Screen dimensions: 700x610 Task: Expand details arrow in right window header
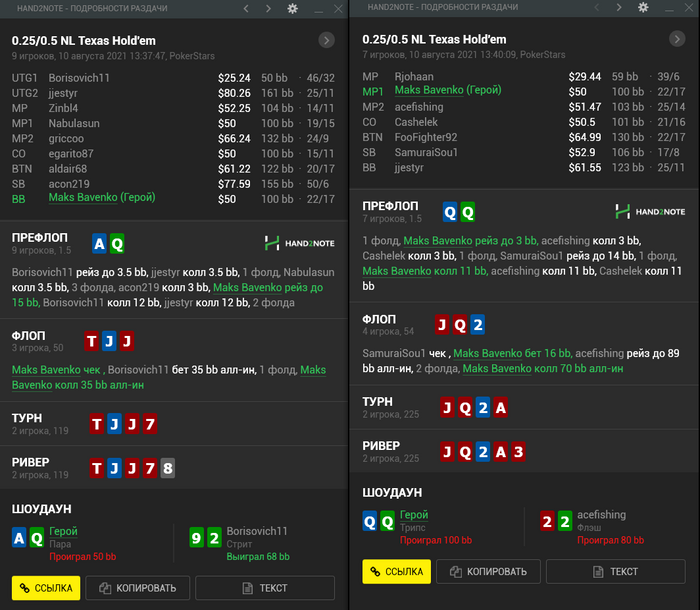[x=677, y=39]
